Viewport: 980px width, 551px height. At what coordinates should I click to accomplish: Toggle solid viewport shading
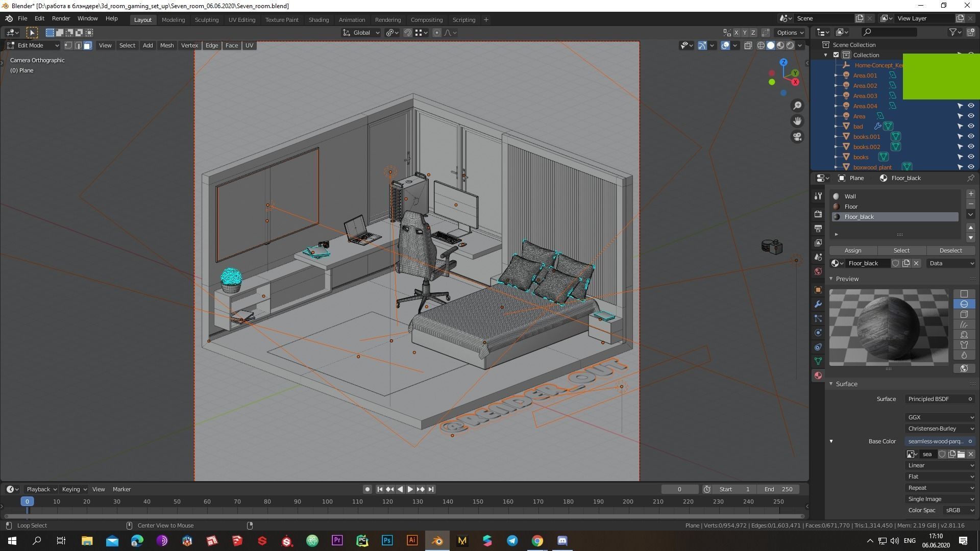point(771,45)
